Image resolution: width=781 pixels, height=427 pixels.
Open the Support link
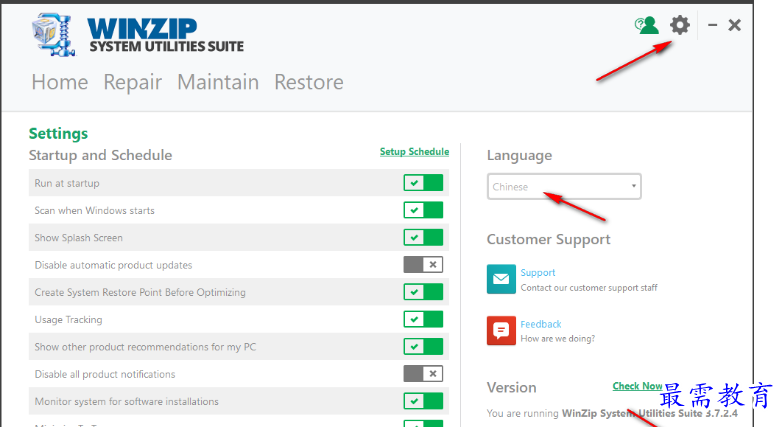537,273
